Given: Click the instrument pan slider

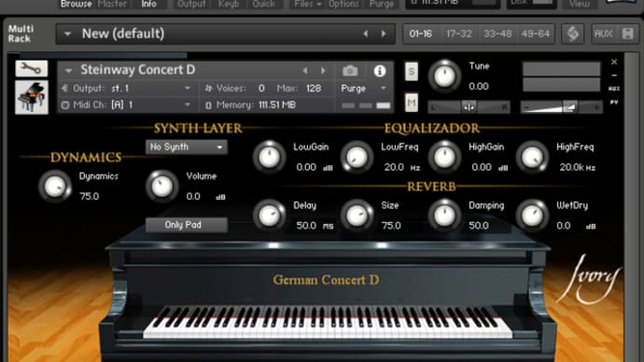Looking at the screenshot, I should [x=469, y=107].
